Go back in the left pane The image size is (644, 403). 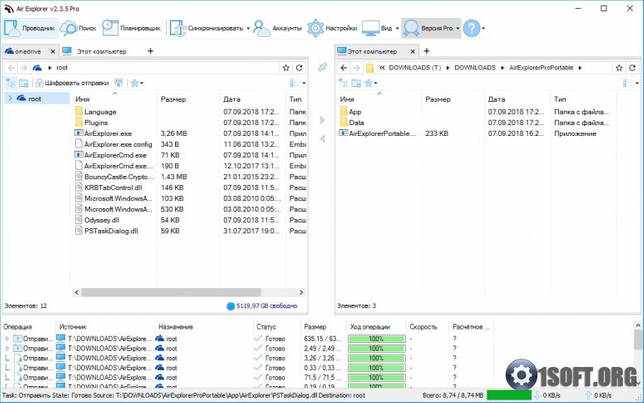pos(12,68)
